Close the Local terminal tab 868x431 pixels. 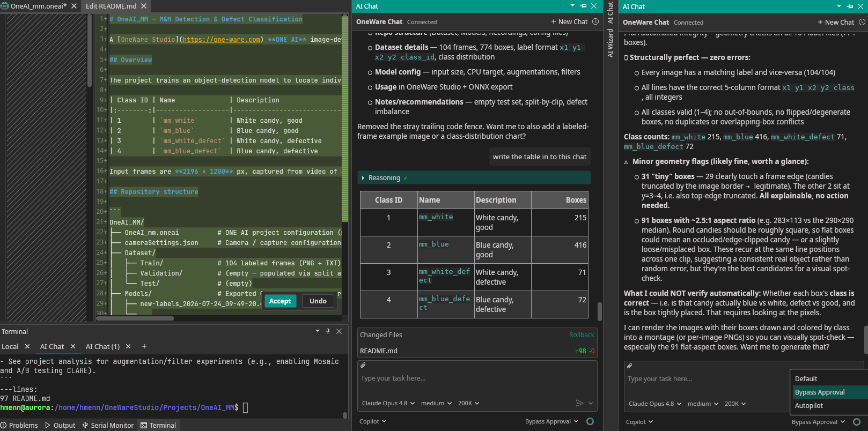(x=27, y=346)
